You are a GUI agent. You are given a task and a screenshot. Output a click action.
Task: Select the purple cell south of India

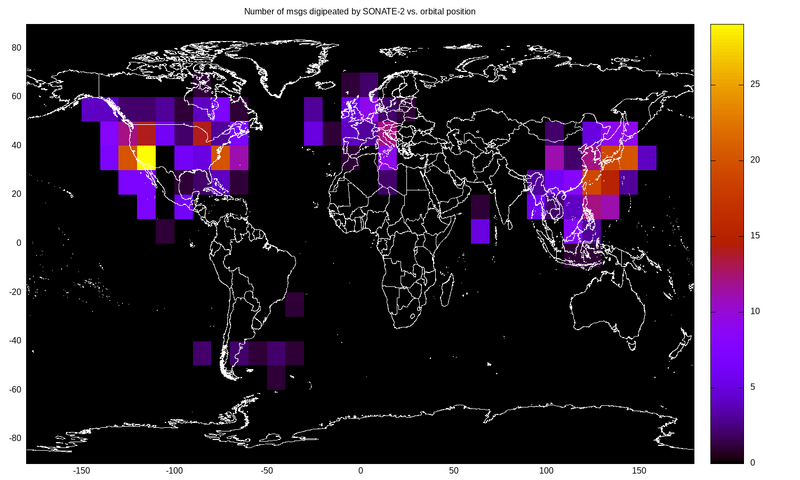click(x=480, y=231)
